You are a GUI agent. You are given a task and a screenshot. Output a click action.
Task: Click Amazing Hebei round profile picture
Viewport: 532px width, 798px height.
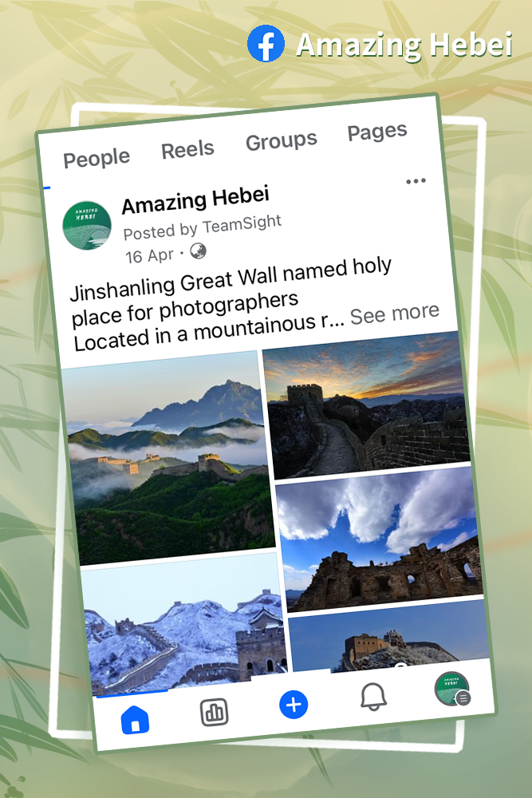(87, 225)
